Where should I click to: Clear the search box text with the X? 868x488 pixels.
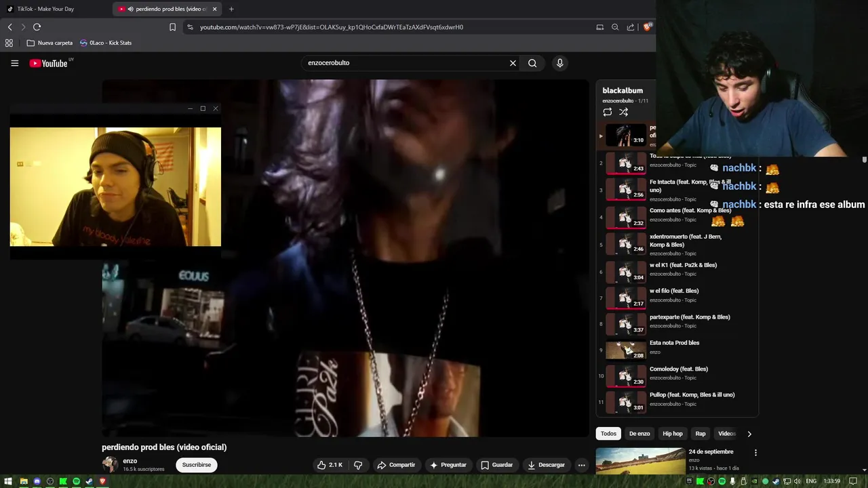pos(513,63)
